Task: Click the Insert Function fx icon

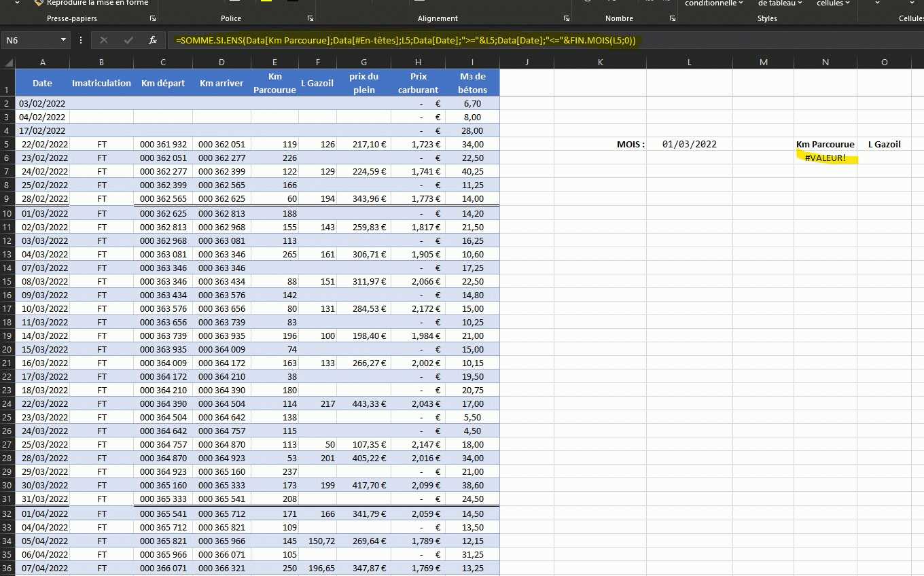Action: tap(153, 40)
